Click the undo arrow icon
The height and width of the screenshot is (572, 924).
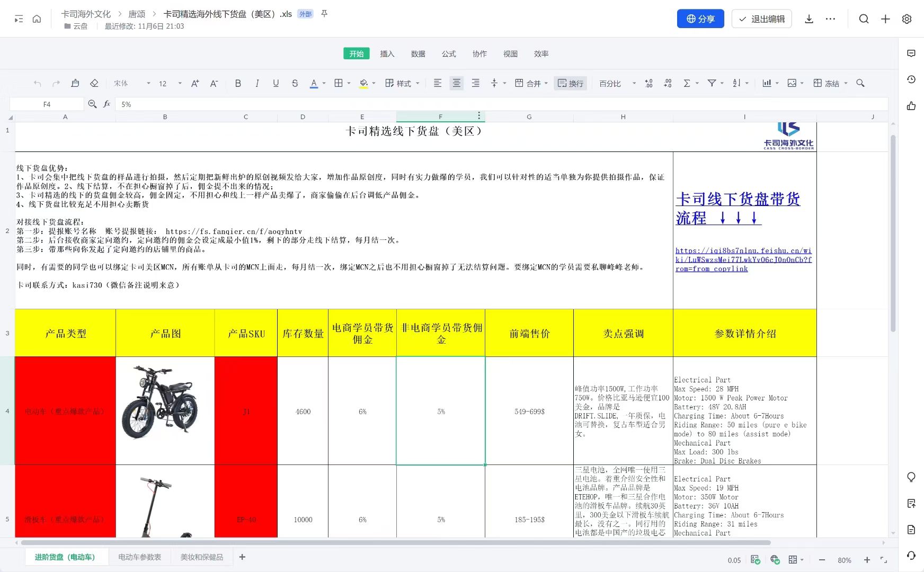point(37,83)
